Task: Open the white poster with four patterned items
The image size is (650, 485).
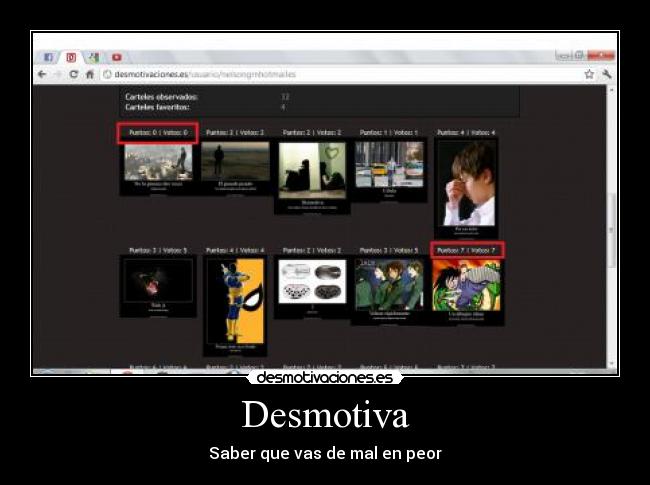Action: (312, 287)
